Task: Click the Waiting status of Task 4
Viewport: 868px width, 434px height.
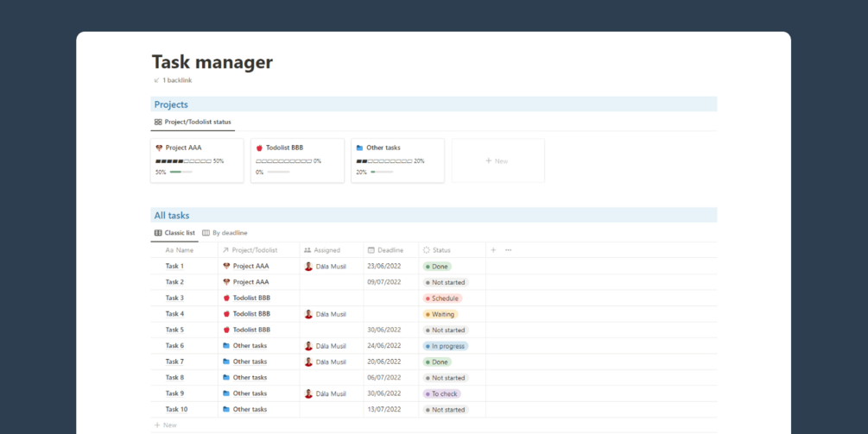Action: pos(440,315)
